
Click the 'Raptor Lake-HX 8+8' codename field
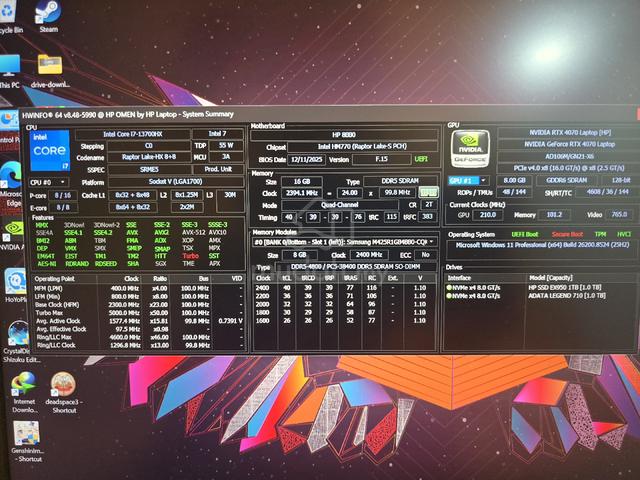click(148, 157)
